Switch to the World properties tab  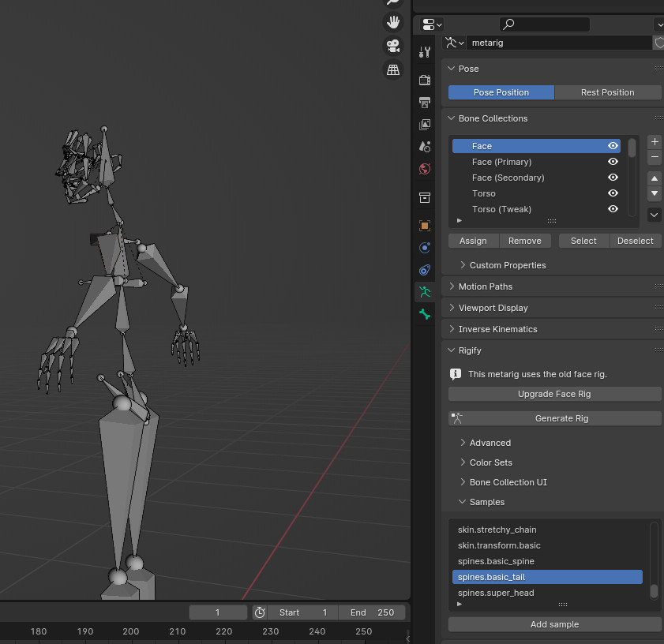(x=425, y=169)
